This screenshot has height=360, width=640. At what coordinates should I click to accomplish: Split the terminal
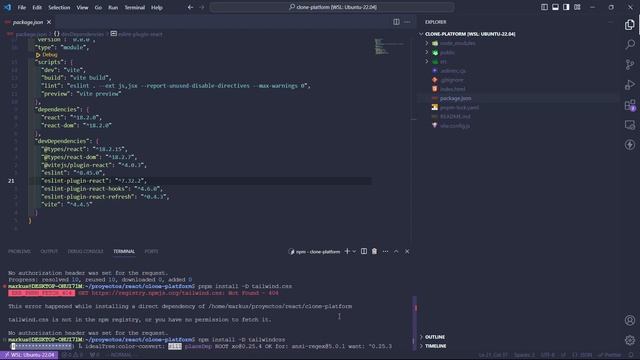click(364, 251)
